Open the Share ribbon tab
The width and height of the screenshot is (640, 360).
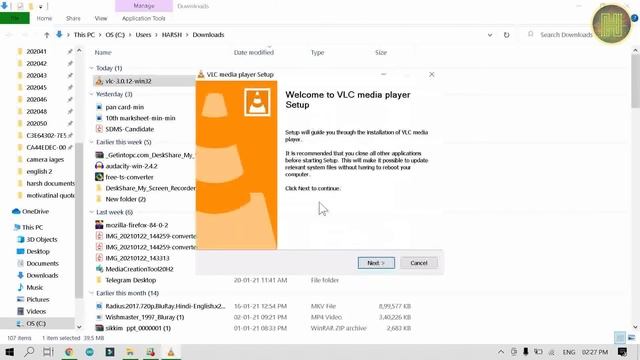click(x=73, y=18)
